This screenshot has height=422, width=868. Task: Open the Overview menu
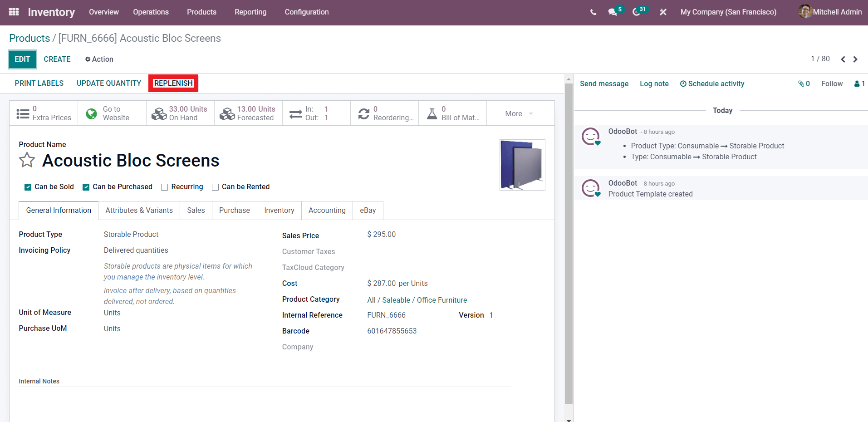[104, 12]
